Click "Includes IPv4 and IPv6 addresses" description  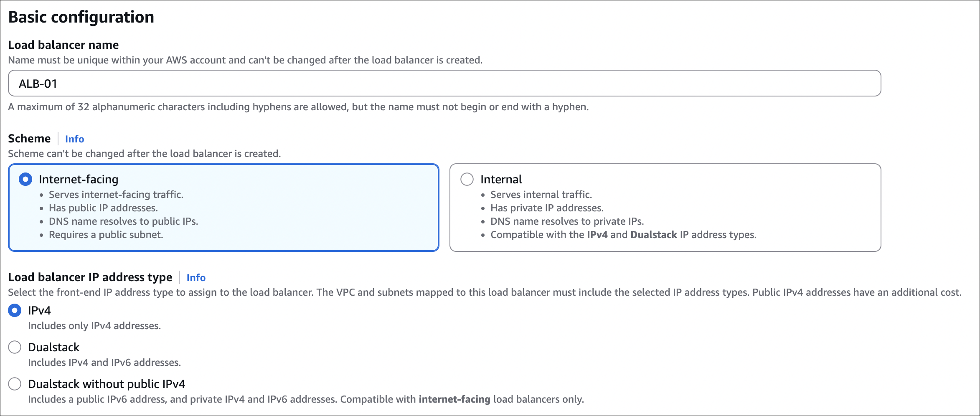[104, 363]
